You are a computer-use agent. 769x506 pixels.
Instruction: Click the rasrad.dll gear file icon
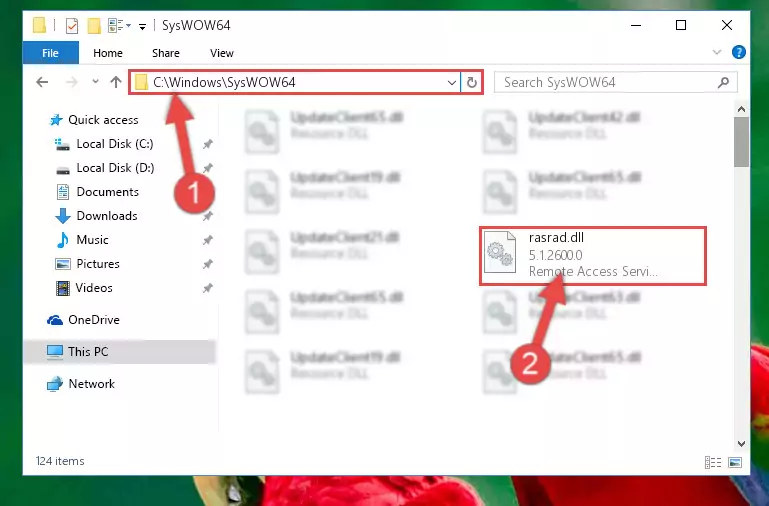pos(500,252)
